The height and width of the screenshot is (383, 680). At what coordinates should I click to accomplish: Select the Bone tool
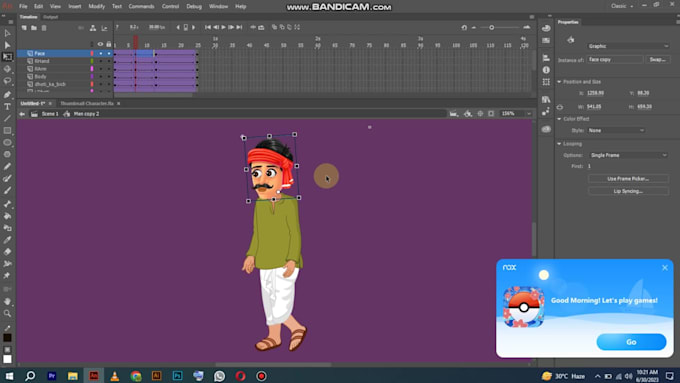[7, 204]
